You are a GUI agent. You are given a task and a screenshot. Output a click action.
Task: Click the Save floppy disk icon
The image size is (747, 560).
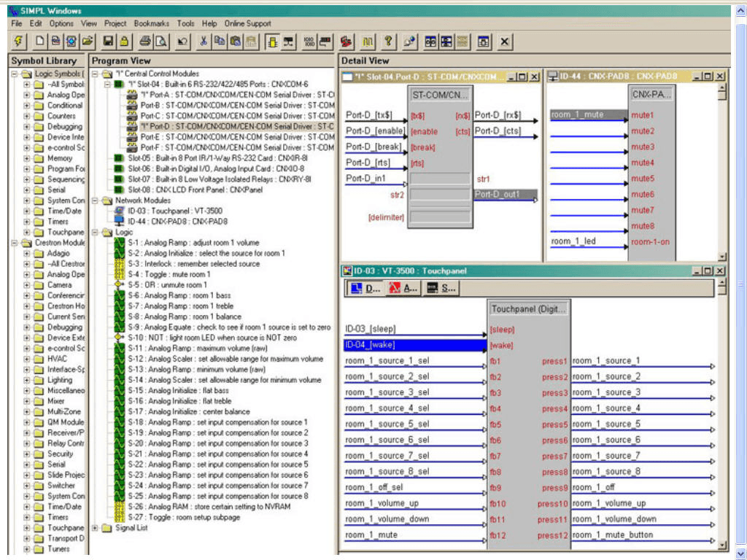(108, 42)
